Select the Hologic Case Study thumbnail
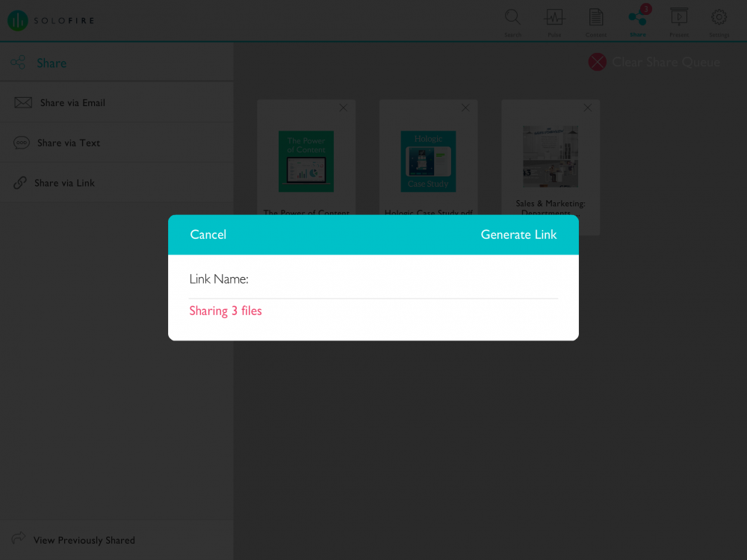Image resolution: width=747 pixels, height=560 pixels. point(428,161)
